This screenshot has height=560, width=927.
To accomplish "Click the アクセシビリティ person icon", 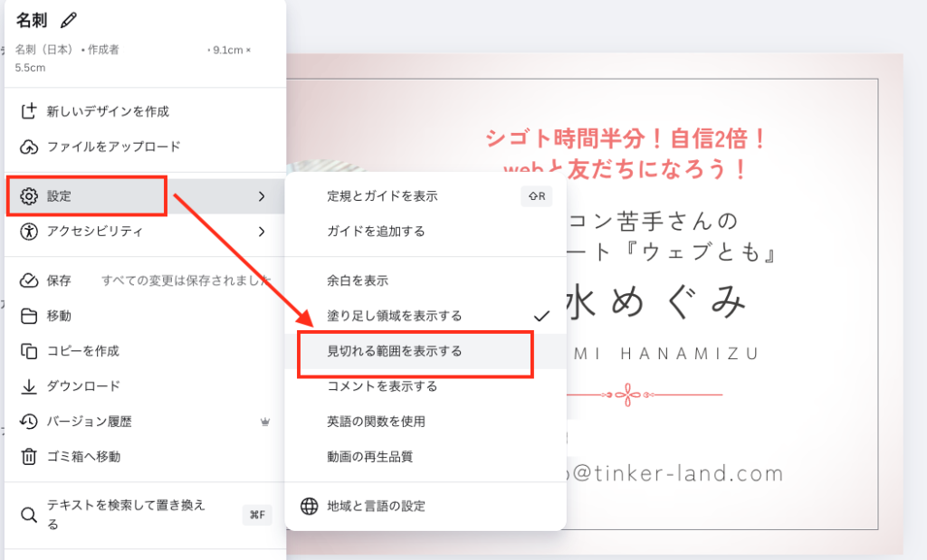I will (x=29, y=232).
